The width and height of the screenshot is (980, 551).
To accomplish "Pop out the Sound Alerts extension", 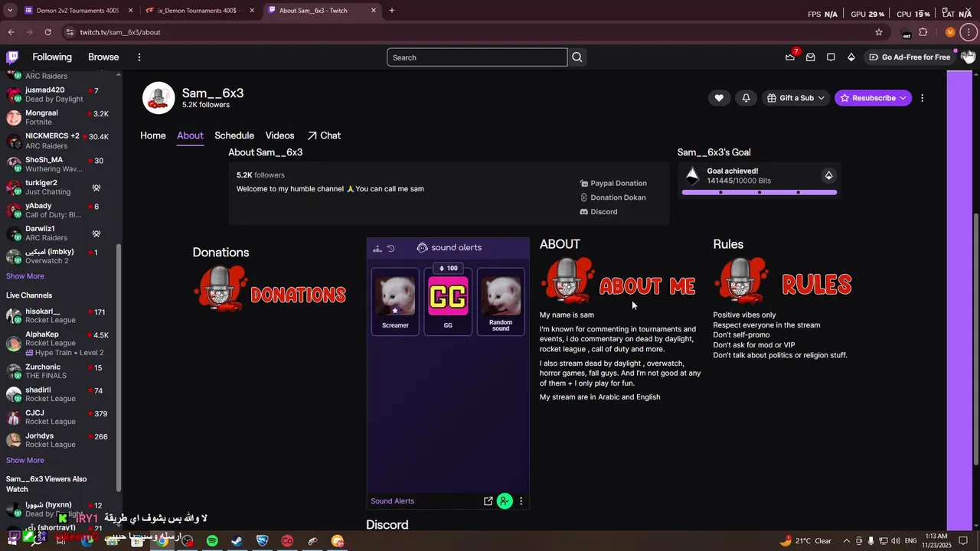I will pyautogui.click(x=488, y=501).
